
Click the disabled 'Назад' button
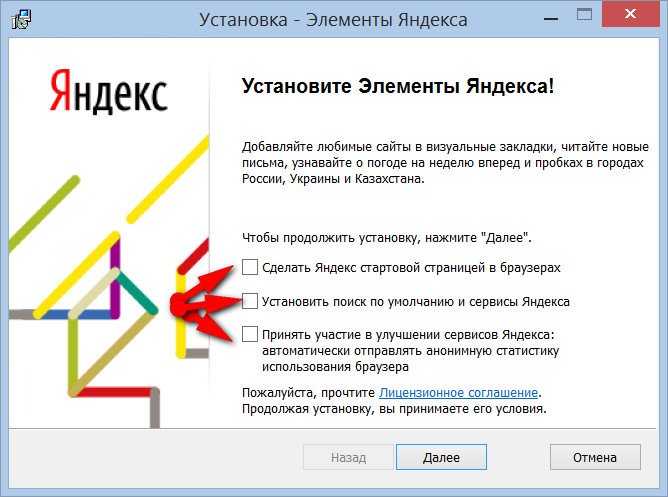click(x=348, y=457)
